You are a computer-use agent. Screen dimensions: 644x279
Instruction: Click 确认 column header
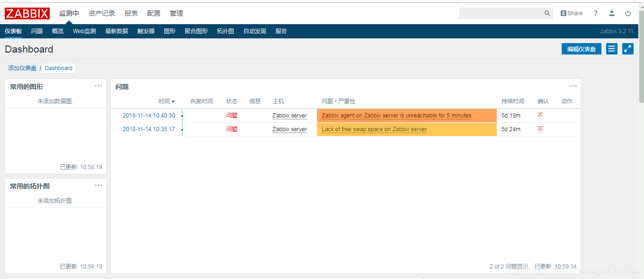tap(543, 101)
